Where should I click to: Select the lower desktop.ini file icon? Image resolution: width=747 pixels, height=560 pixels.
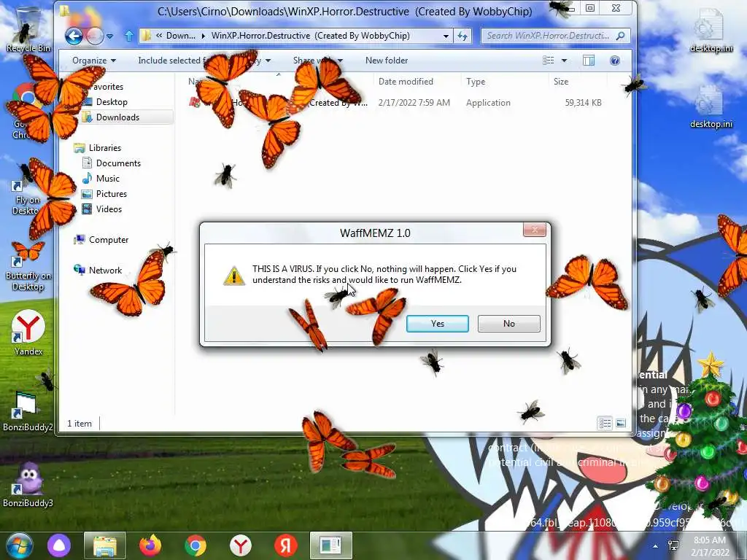point(711,107)
